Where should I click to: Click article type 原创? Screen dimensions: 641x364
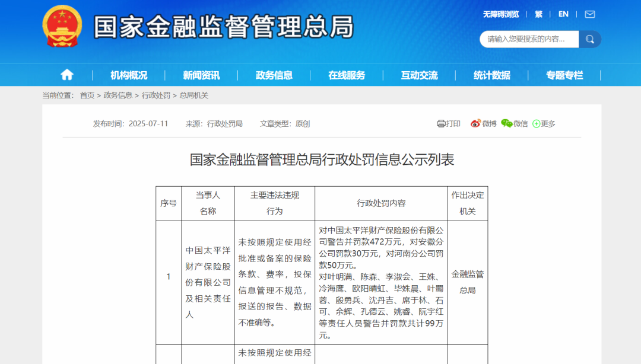point(303,124)
